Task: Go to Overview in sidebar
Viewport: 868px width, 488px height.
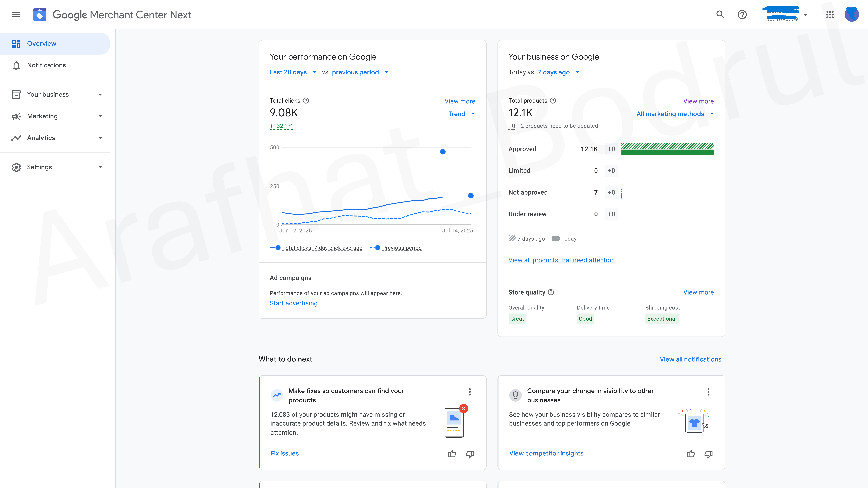Action: [55, 43]
